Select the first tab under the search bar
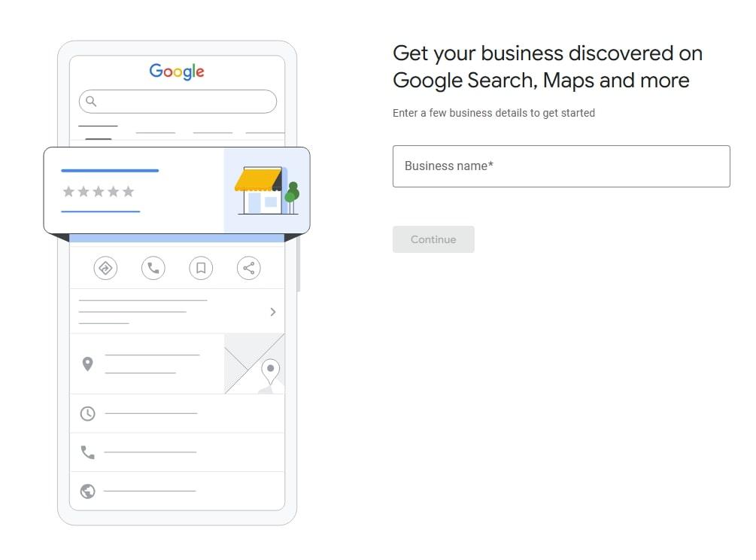756x560 pixels. (97, 128)
